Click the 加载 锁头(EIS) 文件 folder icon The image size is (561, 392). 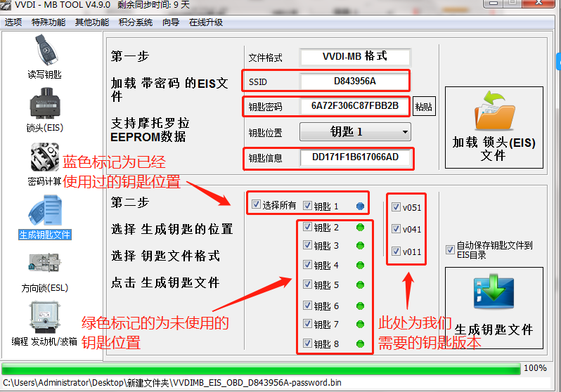pos(494,110)
